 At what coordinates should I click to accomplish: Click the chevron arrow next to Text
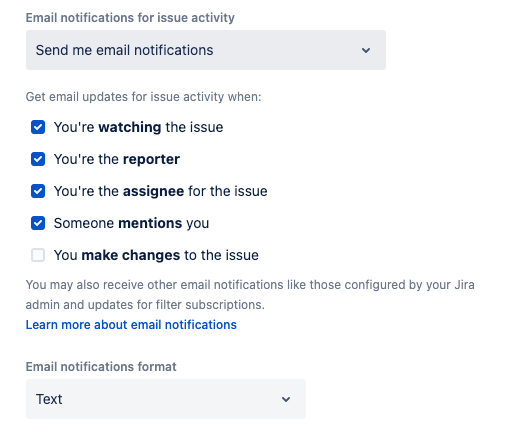(286, 399)
